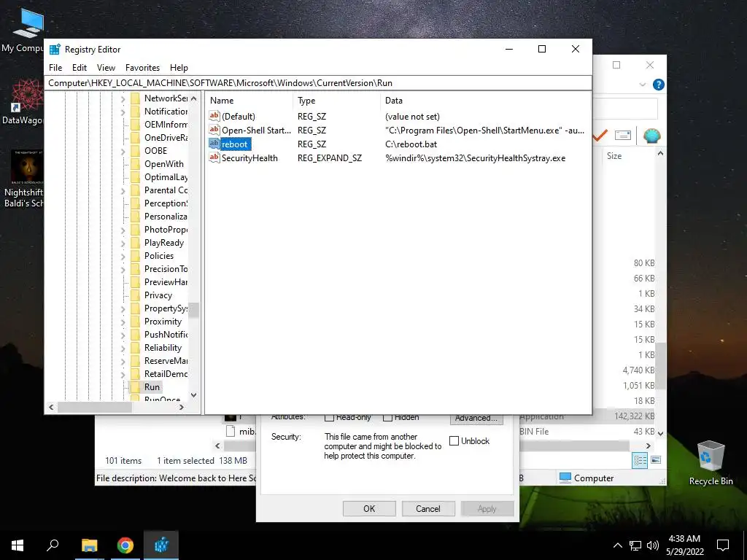Click the SecurityHealth value icon
This screenshot has width=747, height=560.
coord(214,157)
